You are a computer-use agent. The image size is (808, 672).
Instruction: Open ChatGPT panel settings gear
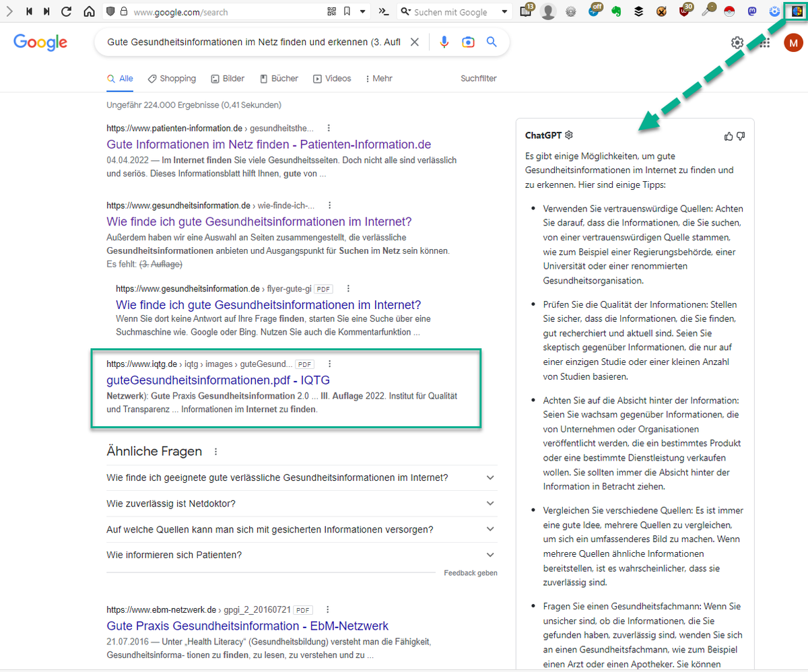569,135
